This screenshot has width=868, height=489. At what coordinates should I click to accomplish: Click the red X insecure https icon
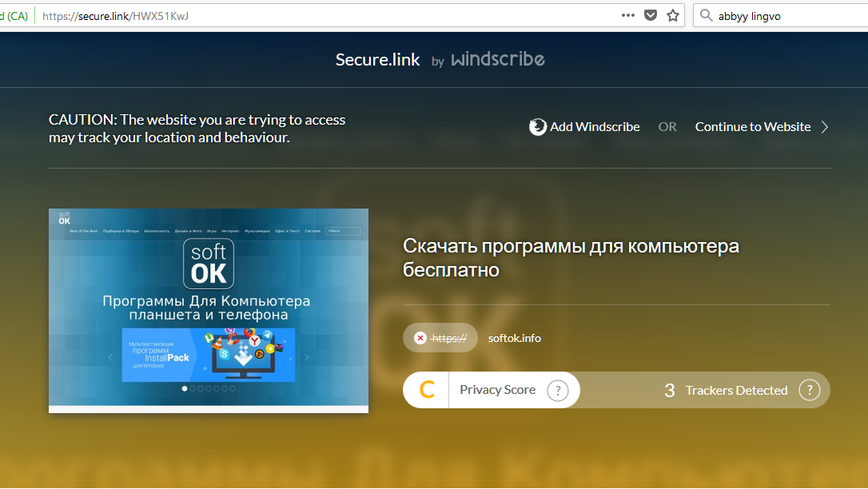click(x=420, y=338)
